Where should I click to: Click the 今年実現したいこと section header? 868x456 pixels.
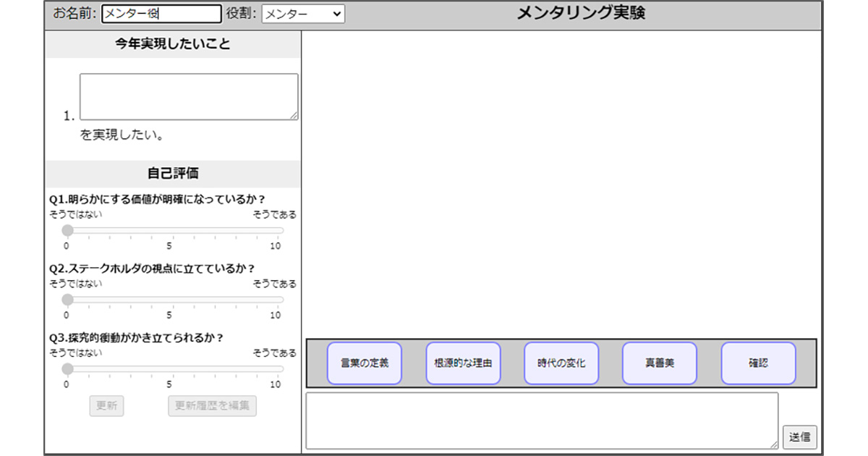(173, 45)
